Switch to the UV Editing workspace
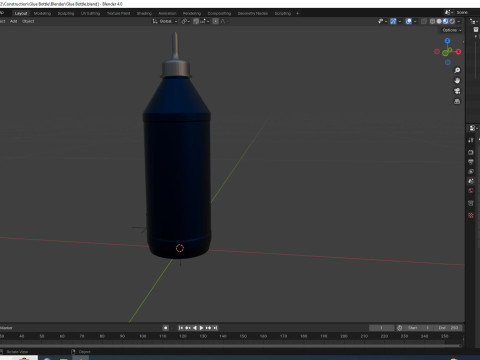The height and width of the screenshot is (360, 480). tap(90, 13)
